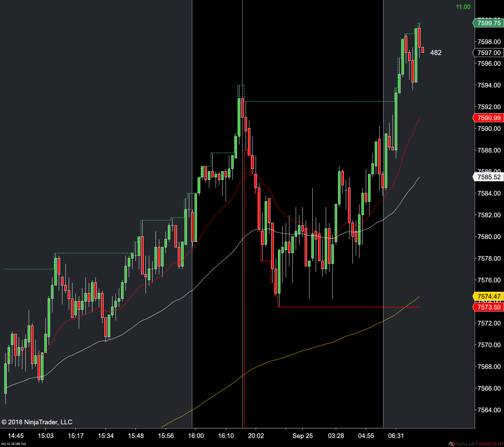Image resolution: width=504 pixels, height=447 pixels.
Task: Click the 7590.00 price axis label
Action: 489,129
